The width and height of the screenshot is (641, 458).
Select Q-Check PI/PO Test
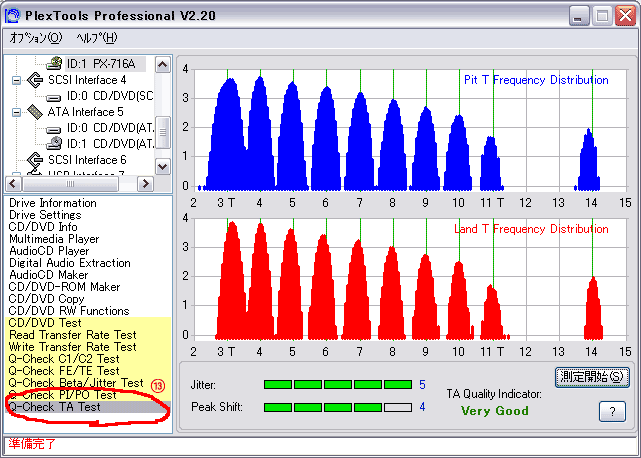63,395
